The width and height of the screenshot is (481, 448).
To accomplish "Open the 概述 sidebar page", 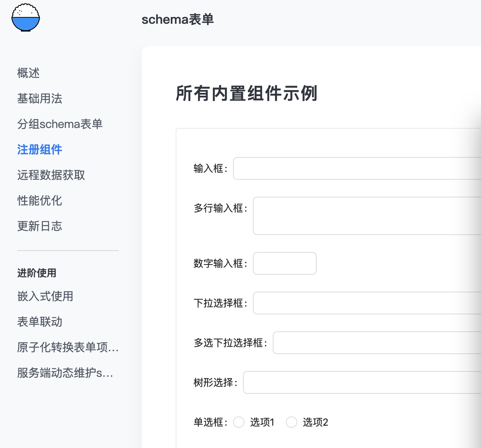I will pos(28,73).
